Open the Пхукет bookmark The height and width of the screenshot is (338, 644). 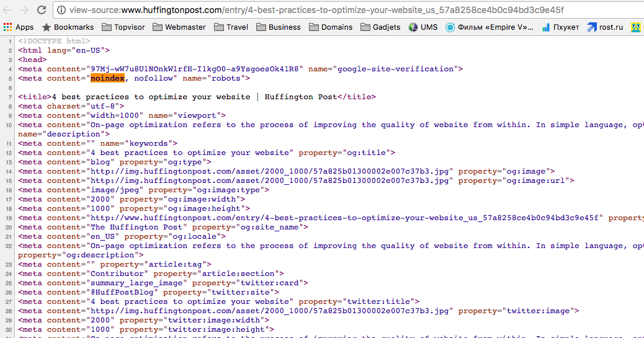click(x=560, y=27)
